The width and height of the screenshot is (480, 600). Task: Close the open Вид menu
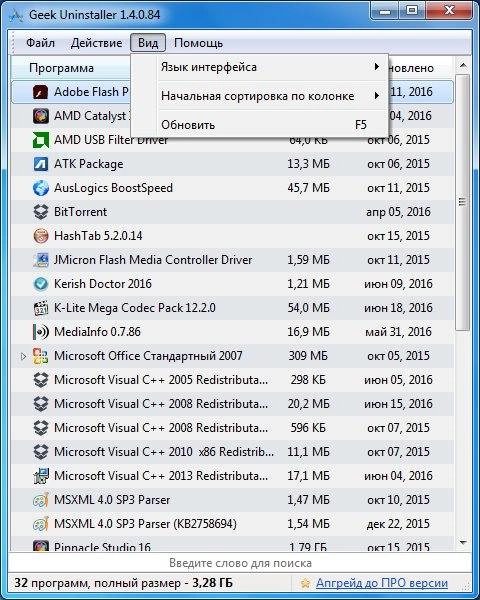coord(148,42)
